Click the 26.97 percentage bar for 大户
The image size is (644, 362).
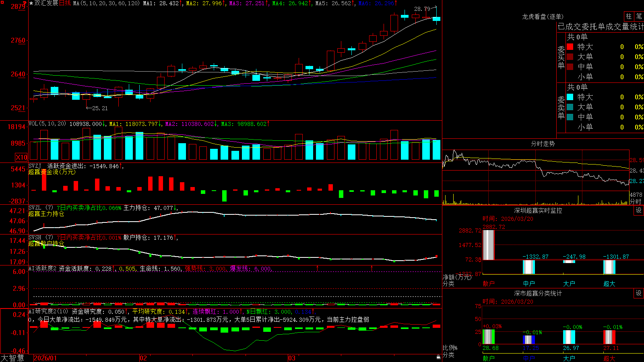click(x=569, y=337)
